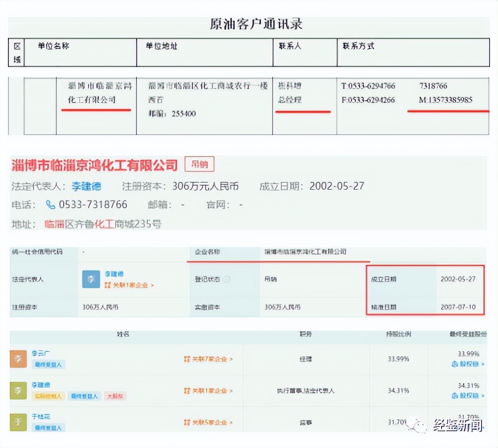The image size is (498, 448).
Task: Click 最终受益人 tag under 李建德
Action: tap(84, 396)
